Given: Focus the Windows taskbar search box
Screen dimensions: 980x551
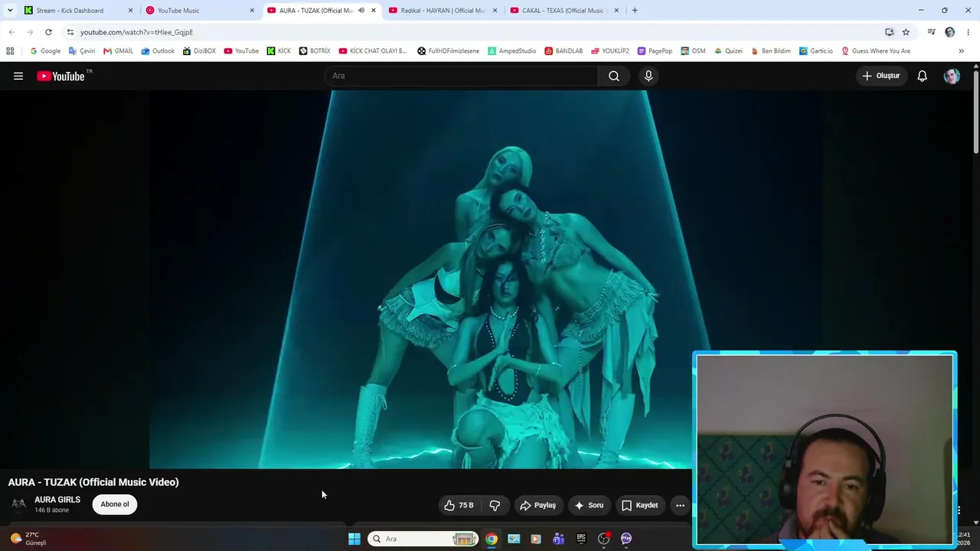Looking at the screenshot, I should [x=423, y=539].
